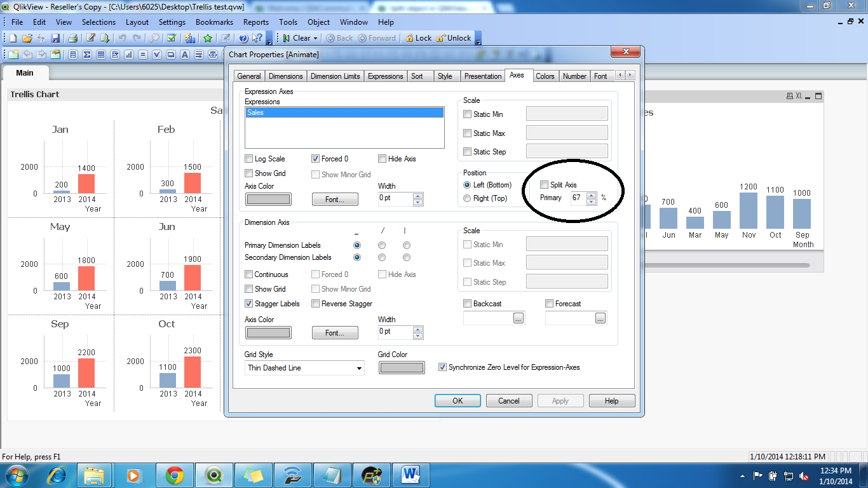Click the Lock selections padlock icon
Screen dimensions: 868x488
point(410,38)
